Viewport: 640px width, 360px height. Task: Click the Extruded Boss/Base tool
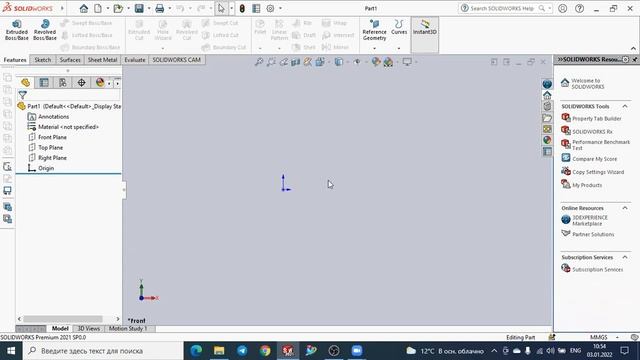(17, 30)
